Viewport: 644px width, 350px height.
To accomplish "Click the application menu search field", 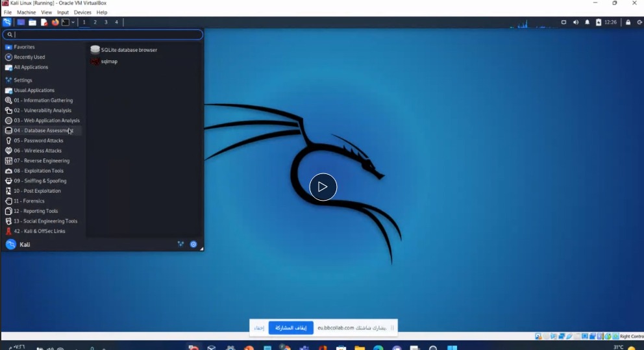I will [103, 34].
